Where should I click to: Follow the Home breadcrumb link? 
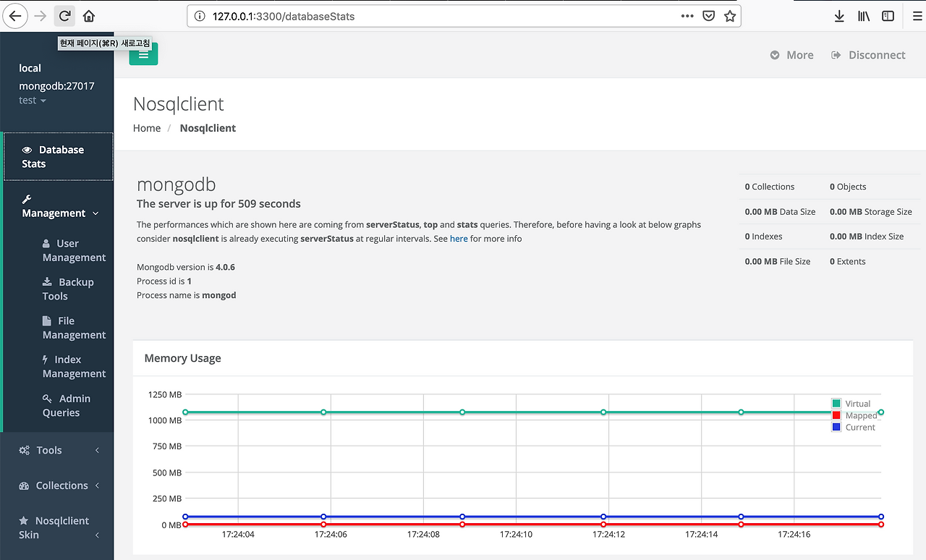147,128
